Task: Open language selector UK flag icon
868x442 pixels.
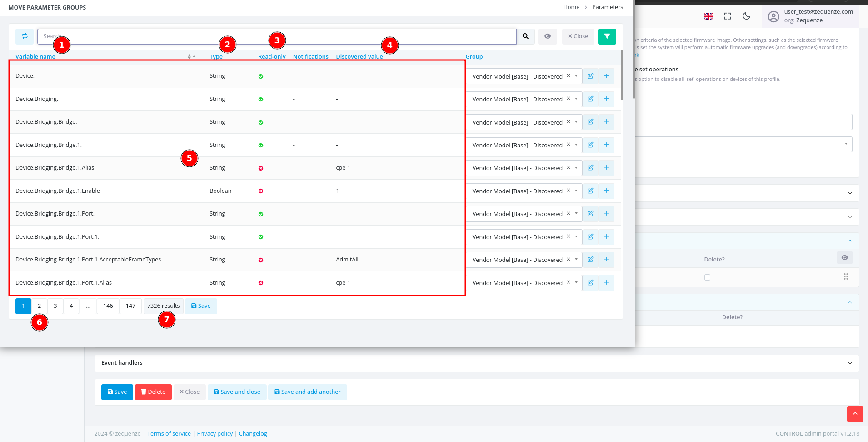Action: [x=708, y=16]
